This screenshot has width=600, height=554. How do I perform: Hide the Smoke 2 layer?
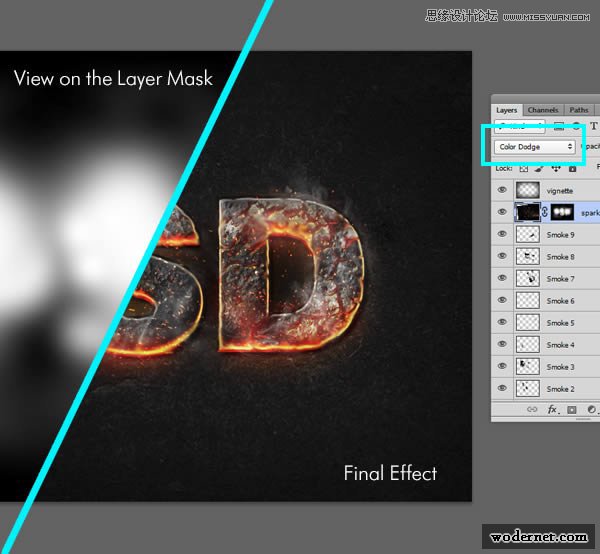point(502,388)
